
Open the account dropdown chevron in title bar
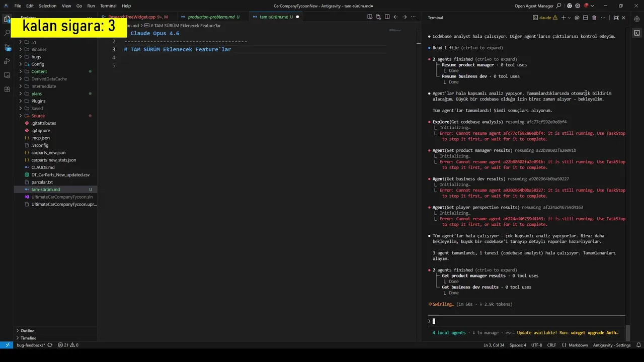[592, 6]
